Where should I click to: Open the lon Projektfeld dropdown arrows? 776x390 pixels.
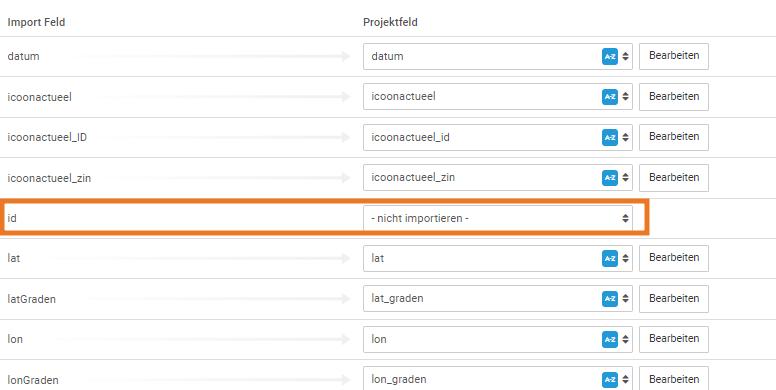point(626,339)
